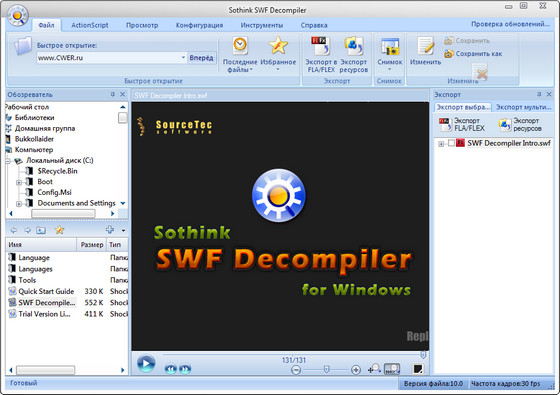Screen dimensions: 560x395
Task: Open the quick open address dropdown
Action: tap(183, 58)
